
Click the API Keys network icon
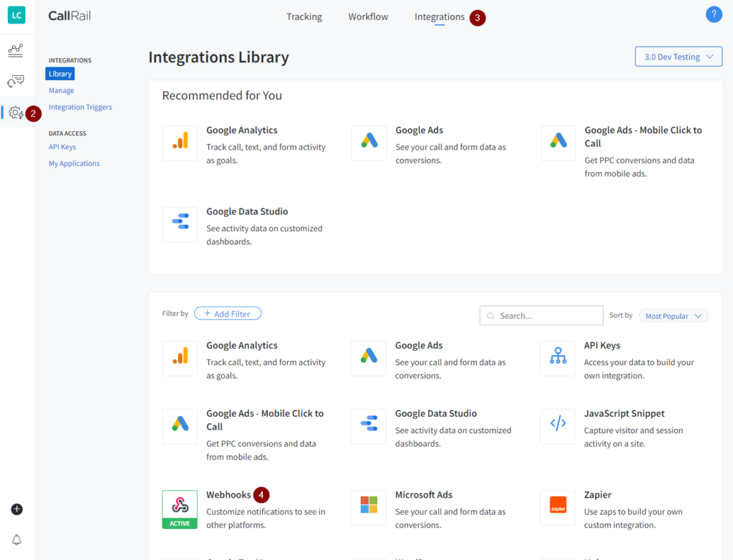point(558,358)
